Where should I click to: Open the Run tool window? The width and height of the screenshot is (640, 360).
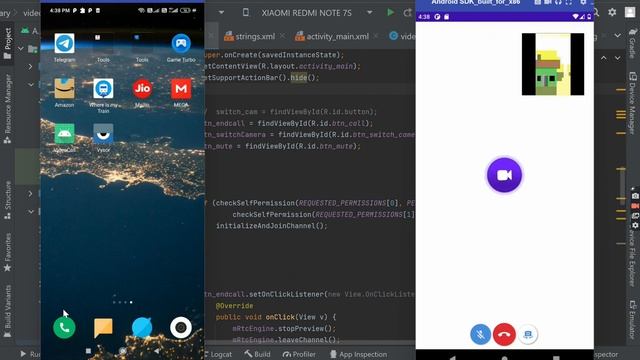click(x=30, y=354)
